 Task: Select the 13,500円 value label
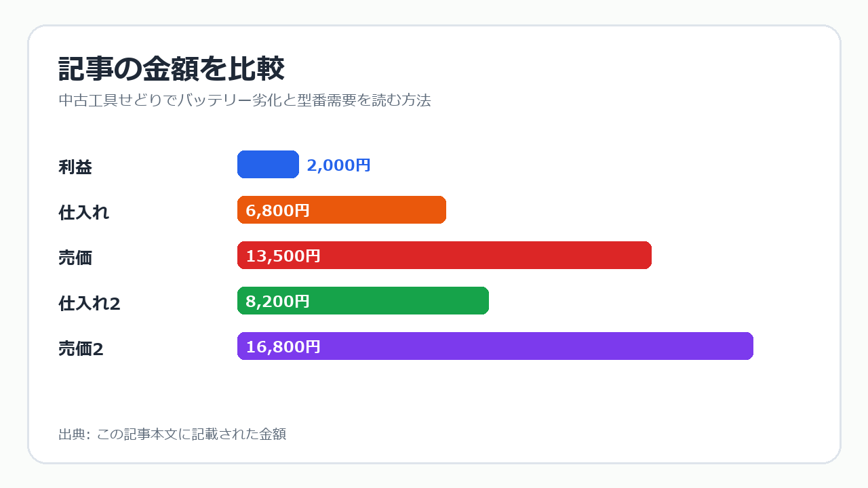coord(283,256)
